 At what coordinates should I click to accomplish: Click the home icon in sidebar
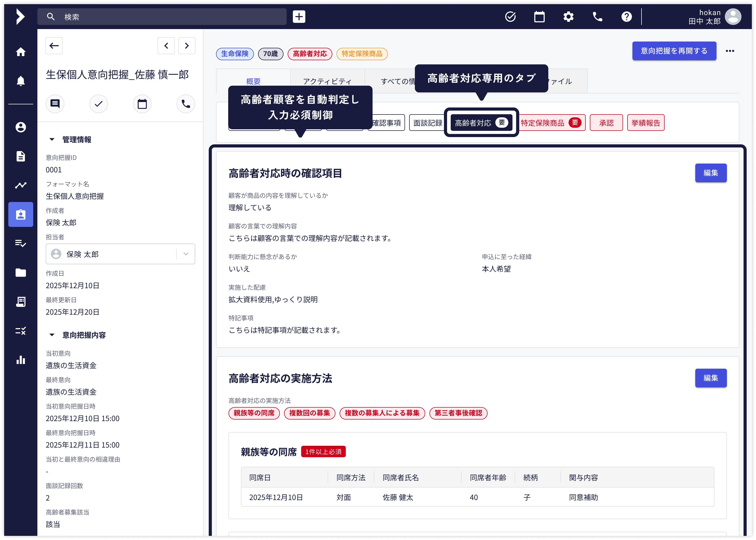(21, 52)
